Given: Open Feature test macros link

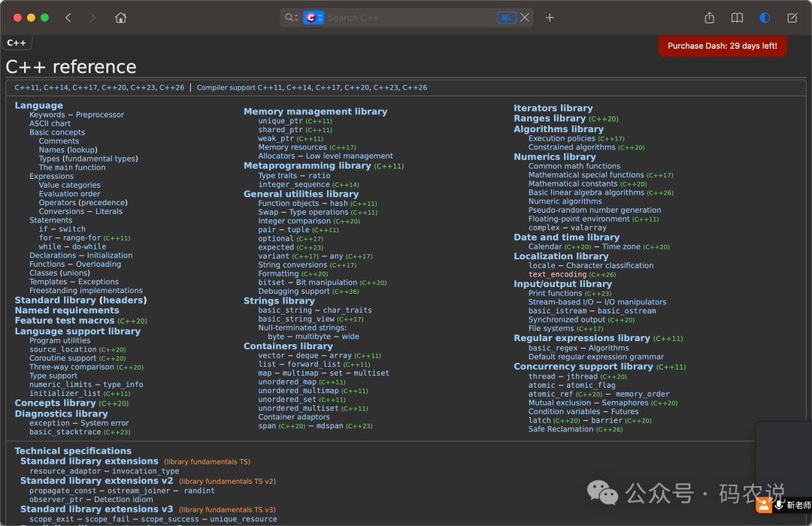Looking at the screenshot, I should pos(65,321).
